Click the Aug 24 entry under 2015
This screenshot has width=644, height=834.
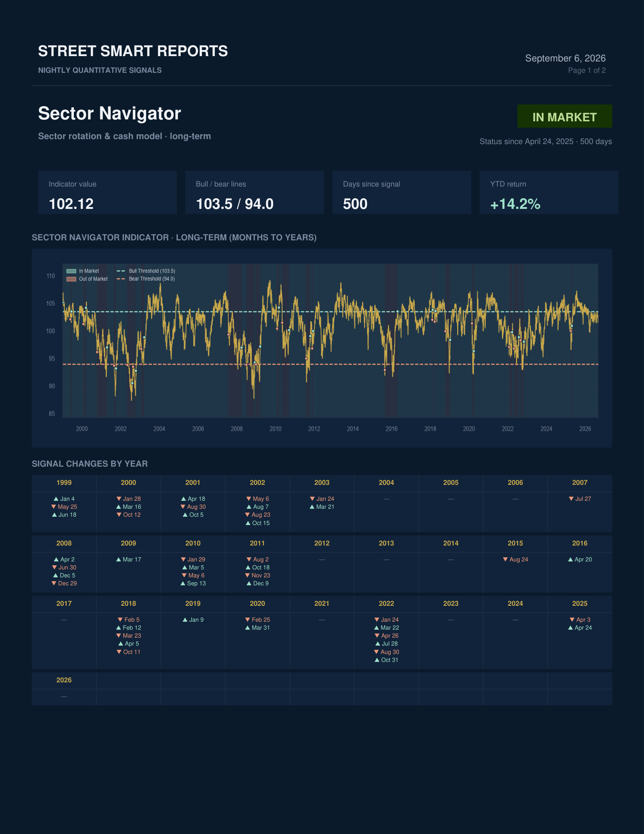click(x=516, y=560)
